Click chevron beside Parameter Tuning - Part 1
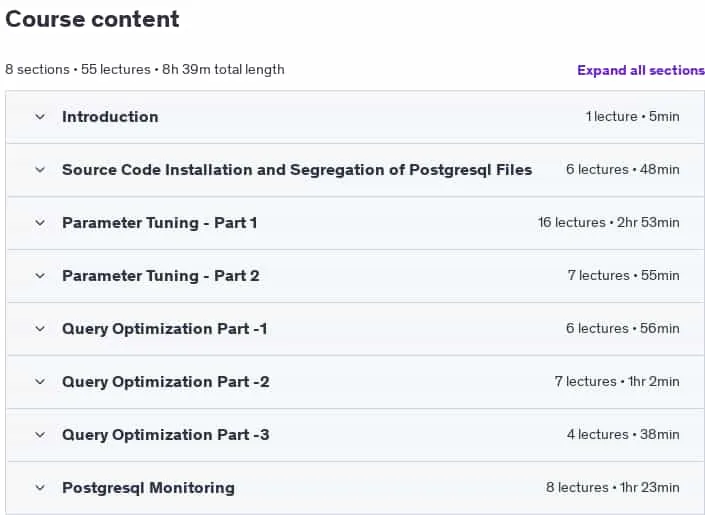The width and height of the screenshot is (705, 515). pyautogui.click(x=40, y=223)
